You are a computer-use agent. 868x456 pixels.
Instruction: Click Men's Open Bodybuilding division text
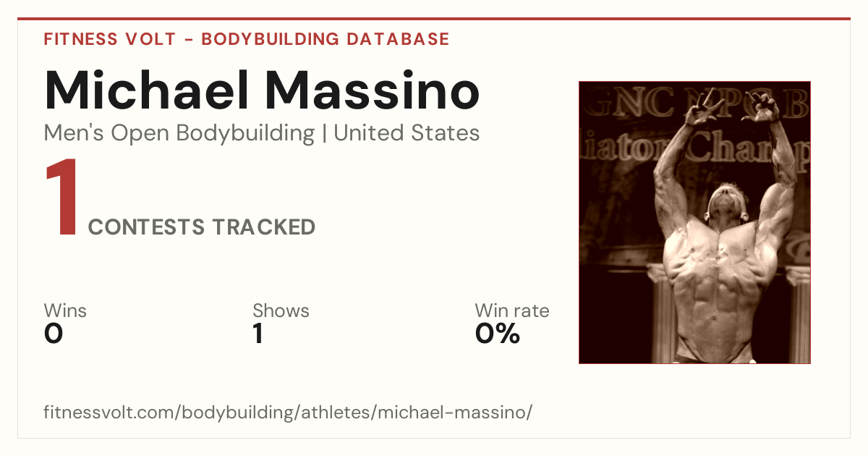[x=179, y=134]
